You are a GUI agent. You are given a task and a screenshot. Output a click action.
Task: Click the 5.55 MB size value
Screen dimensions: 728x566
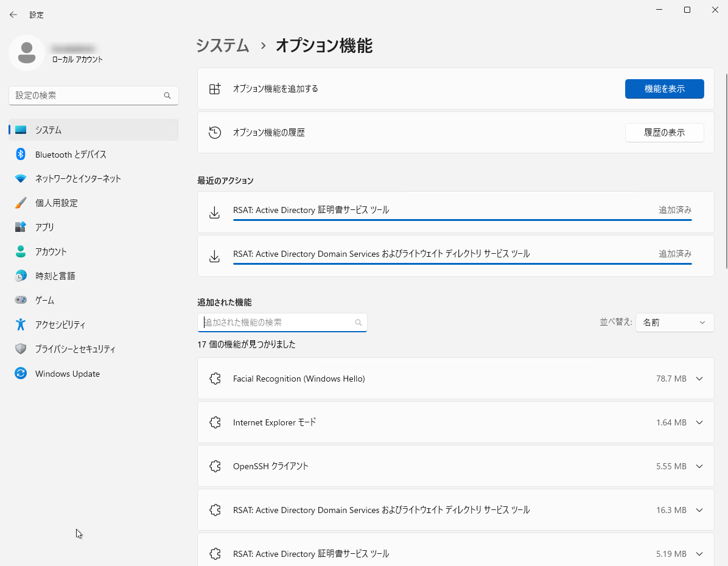(x=671, y=466)
